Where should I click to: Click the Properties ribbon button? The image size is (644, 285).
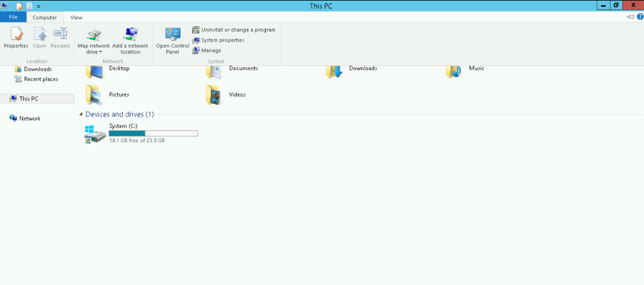(x=16, y=38)
